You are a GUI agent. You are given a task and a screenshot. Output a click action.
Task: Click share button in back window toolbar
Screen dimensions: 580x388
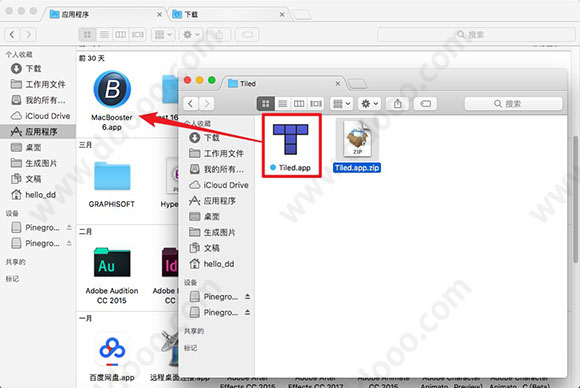[x=219, y=34]
